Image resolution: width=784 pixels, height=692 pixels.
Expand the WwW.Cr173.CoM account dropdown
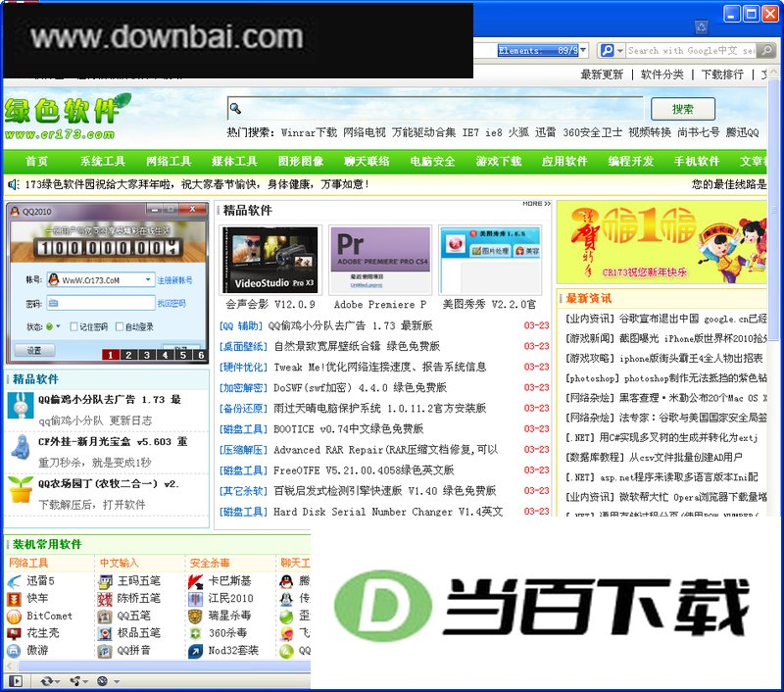point(148,279)
